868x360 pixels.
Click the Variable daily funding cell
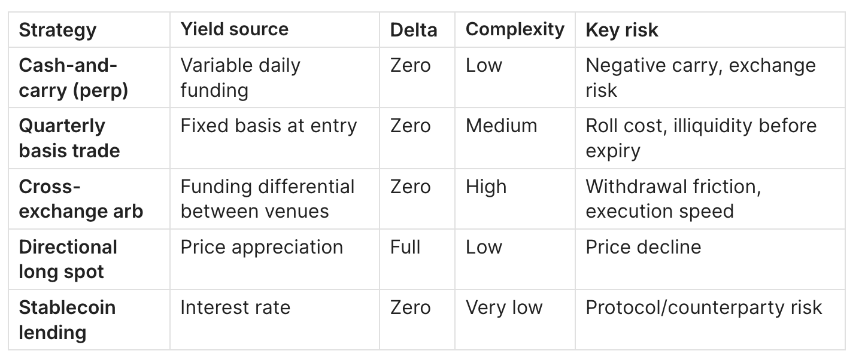pyautogui.click(x=240, y=78)
